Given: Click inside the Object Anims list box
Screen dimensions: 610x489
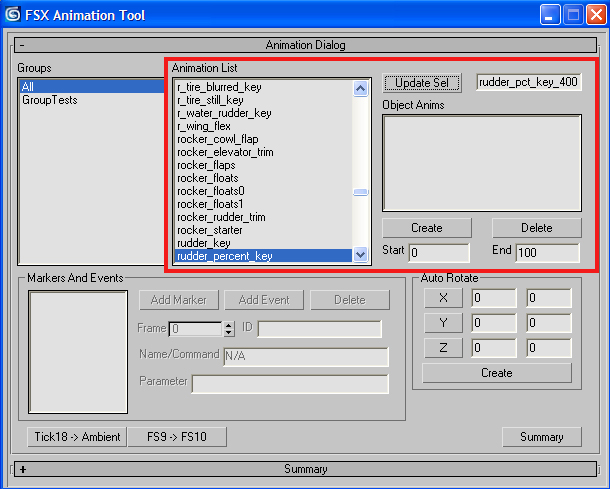Looking at the screenshot, I should 482,163.
